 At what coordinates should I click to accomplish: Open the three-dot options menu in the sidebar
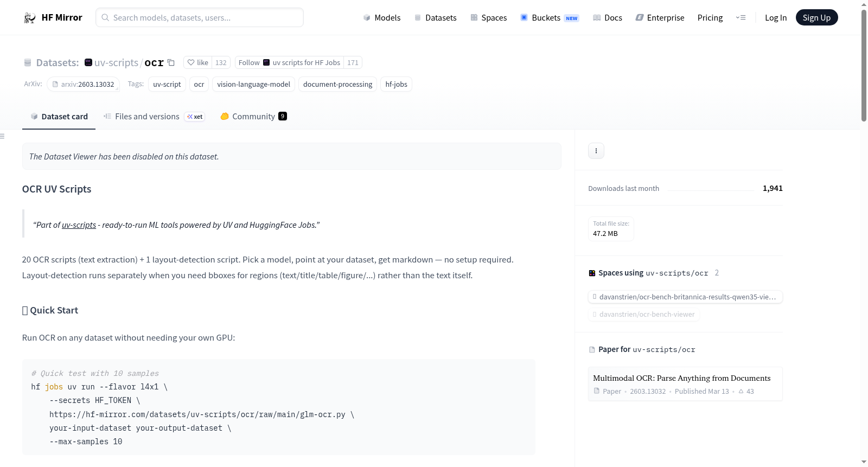coord(596,151)
